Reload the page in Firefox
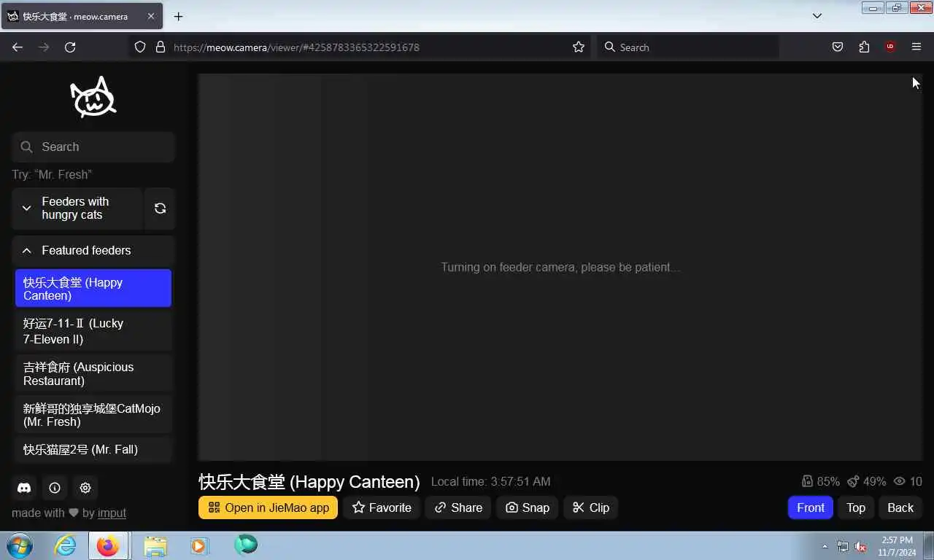This screenshot has width=934, height=560. point(70,47)
